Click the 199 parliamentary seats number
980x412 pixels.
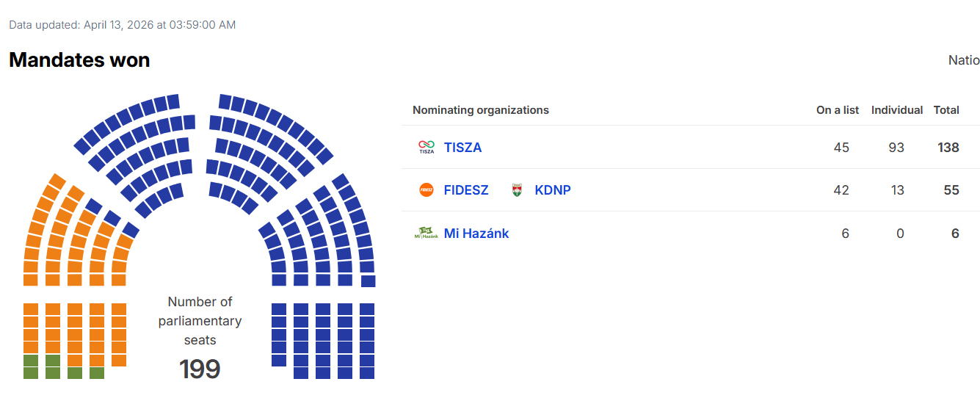pos(200,369)
